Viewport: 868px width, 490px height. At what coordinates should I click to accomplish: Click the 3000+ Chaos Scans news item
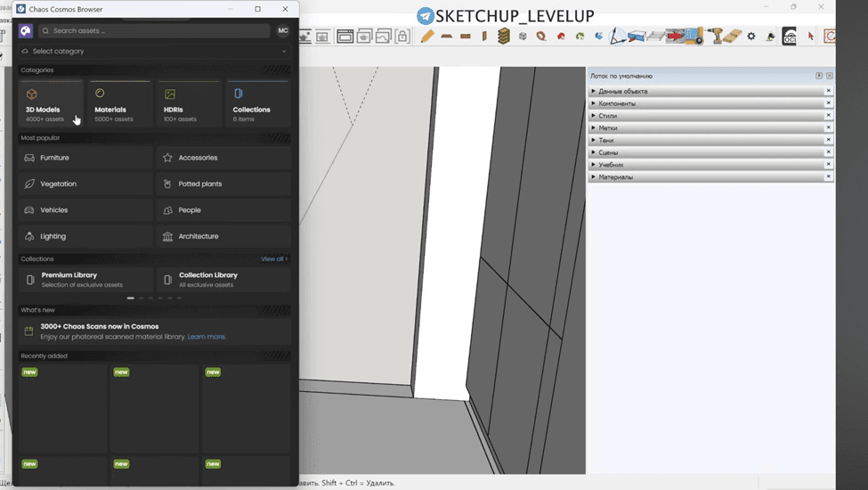[x=154, y=331]
